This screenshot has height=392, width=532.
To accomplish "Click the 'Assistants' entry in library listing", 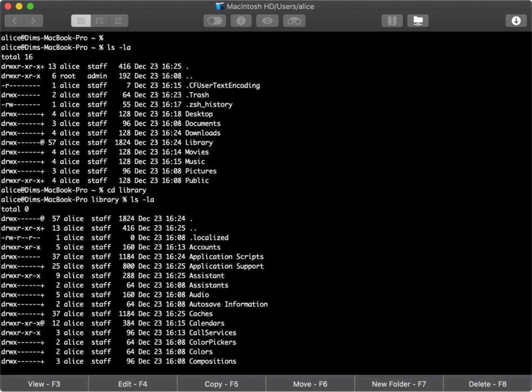I will (x=209, y=285).
